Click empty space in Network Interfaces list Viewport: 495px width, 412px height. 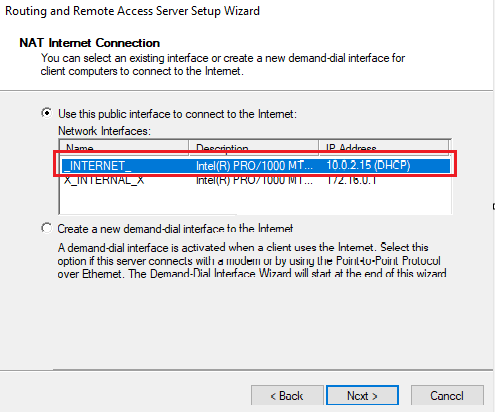(255, 200)
